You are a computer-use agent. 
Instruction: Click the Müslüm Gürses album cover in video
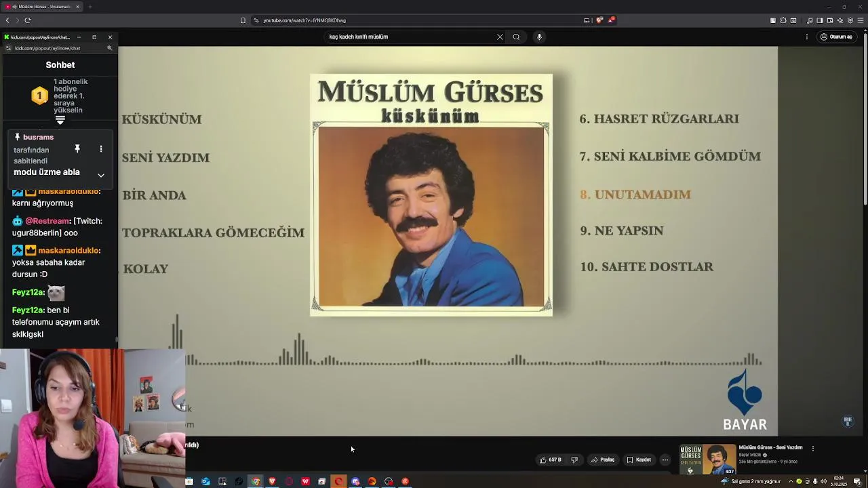click(431, 195)
